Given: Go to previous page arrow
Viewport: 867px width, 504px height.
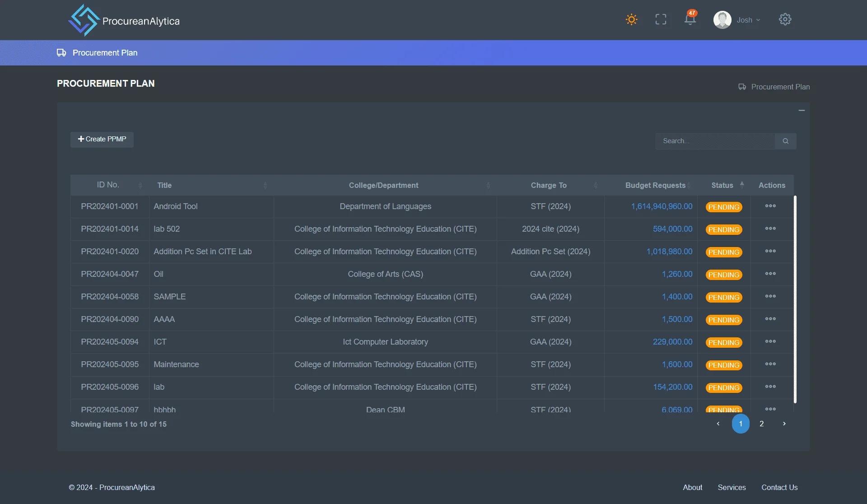Looking at the screenshot, I should [x=718, y=424].
